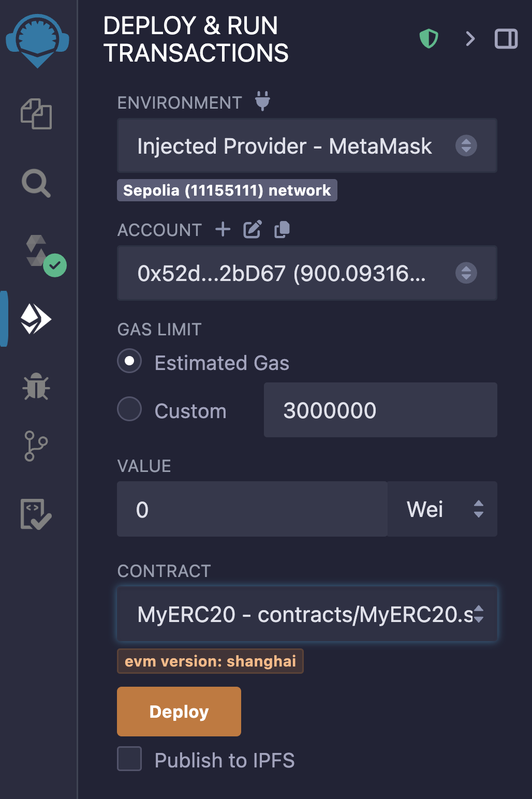The image size is (532, 799).
Task: Open the Git source control icon
Action: pos(36,446)
